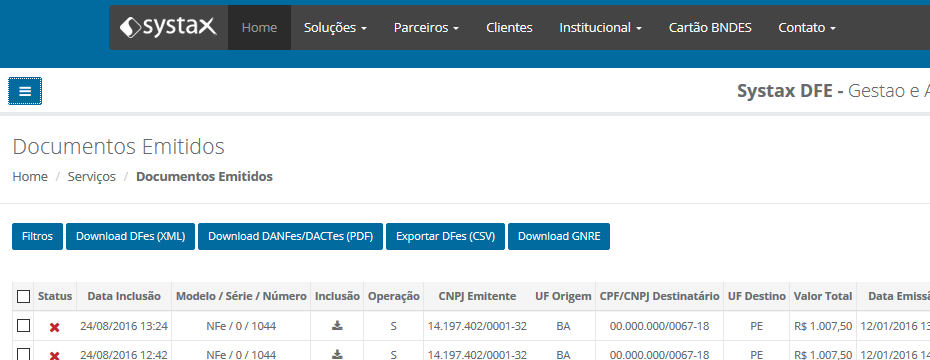This screenshot has height=360, width=930.
Task: Click the Download GNRE button
Action: (559, 236)
